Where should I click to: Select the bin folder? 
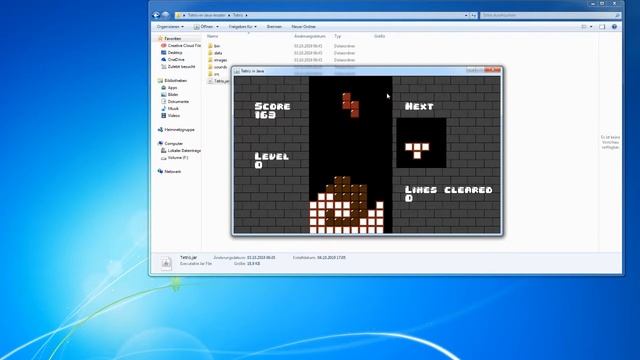[214, 46]
